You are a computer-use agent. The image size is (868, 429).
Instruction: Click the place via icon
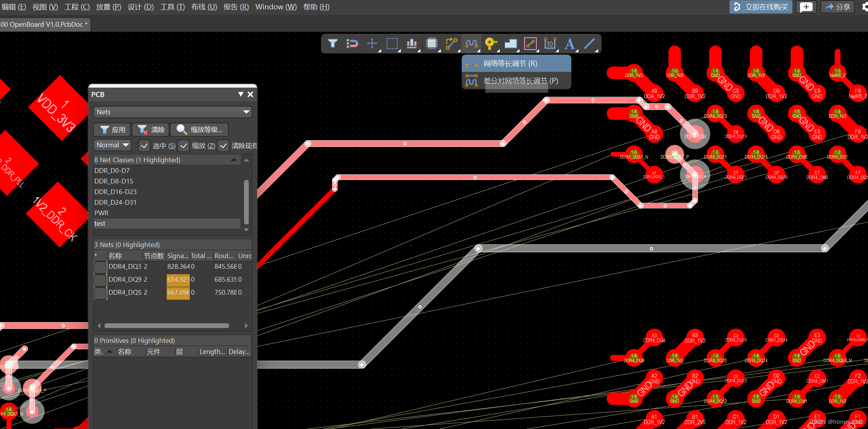490,44
